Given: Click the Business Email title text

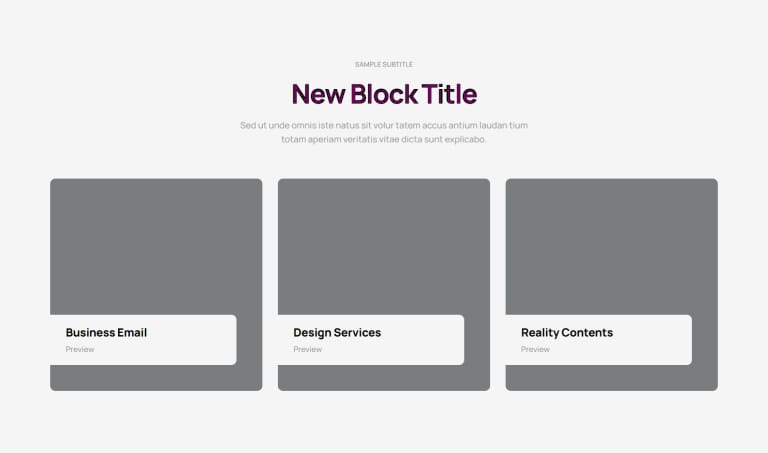Looking at the screenshot, I should [106, 333].
